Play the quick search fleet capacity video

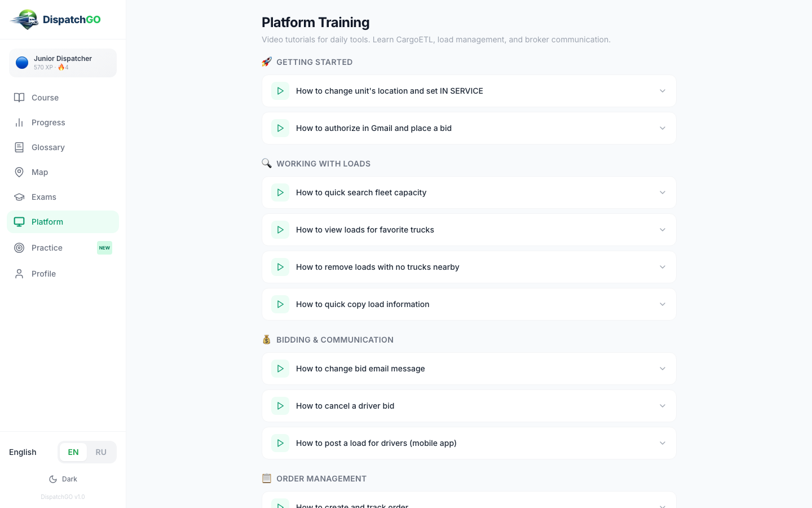(280, 192)
